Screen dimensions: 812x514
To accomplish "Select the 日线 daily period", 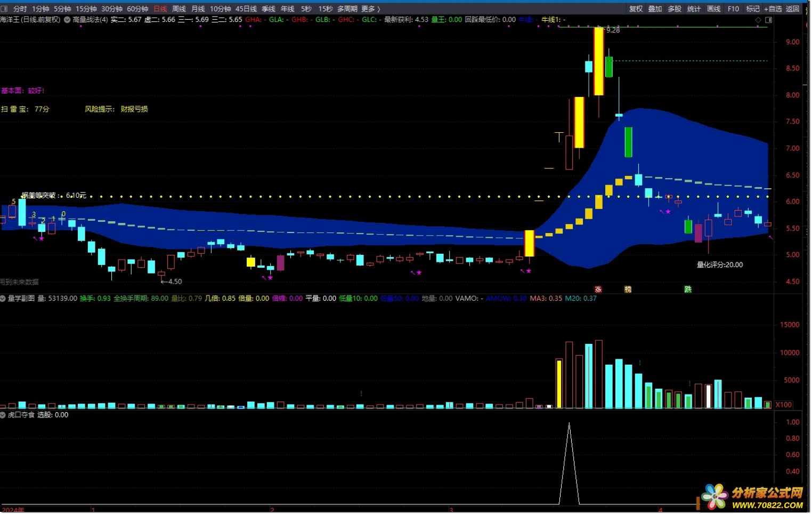I will point(160,9).
